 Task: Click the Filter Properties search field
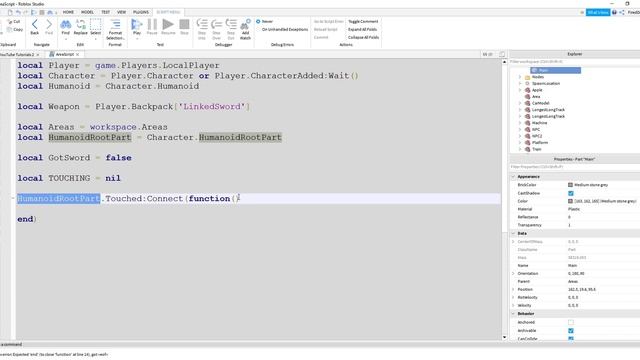tap(575, 167)
